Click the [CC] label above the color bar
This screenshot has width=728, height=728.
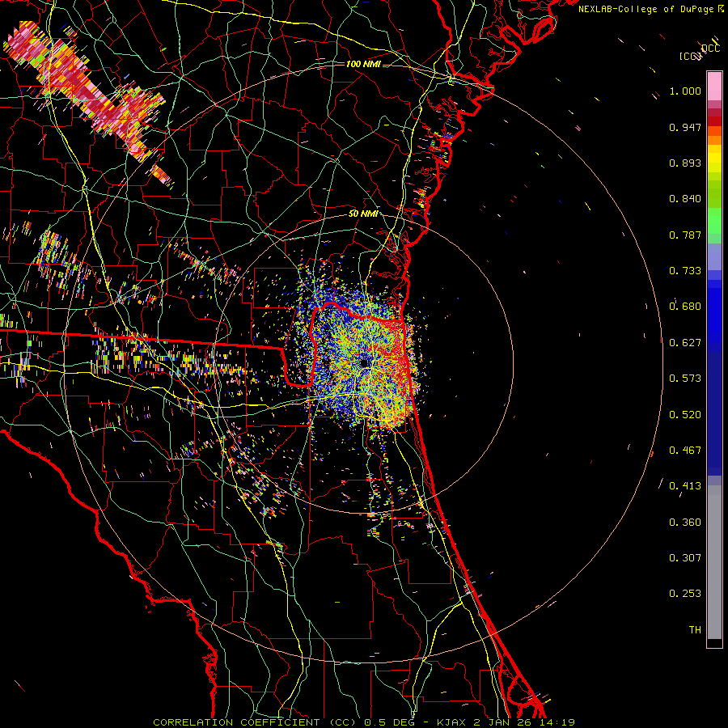click(690, 57)
